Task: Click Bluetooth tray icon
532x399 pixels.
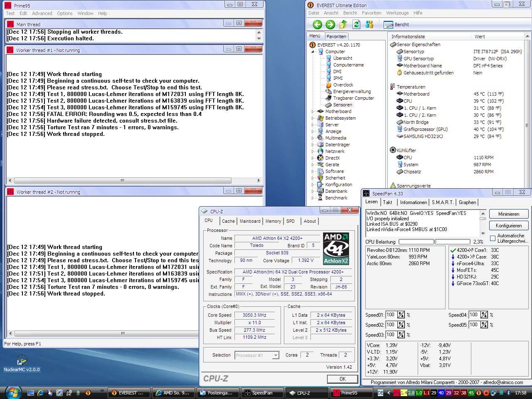Action: 508,393
